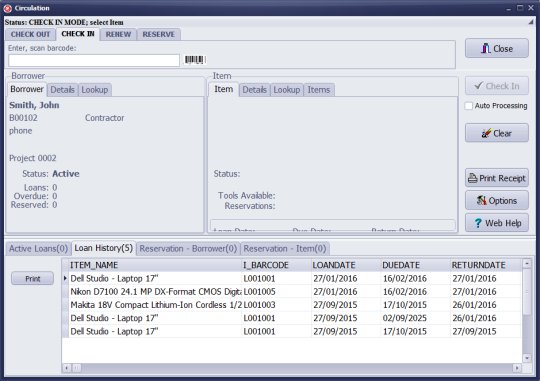Image resolution: width=540 pixels, height=381 pixels.
Task: Click the DUEDATE column header
Action: tap(416, 265)
